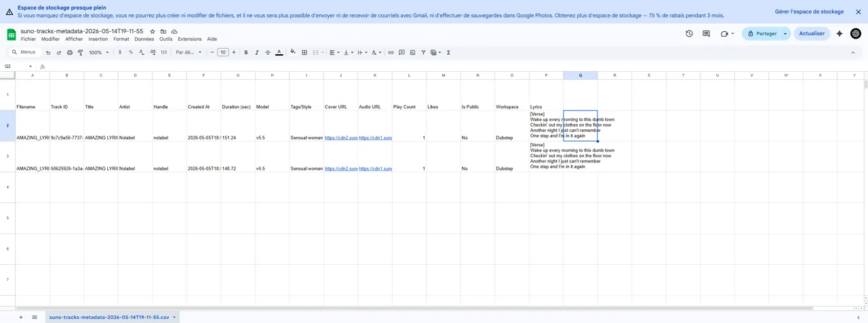Select the "Dubstep" cell in row 2
This screenshot has height=323, width=868.
[512, 126]
